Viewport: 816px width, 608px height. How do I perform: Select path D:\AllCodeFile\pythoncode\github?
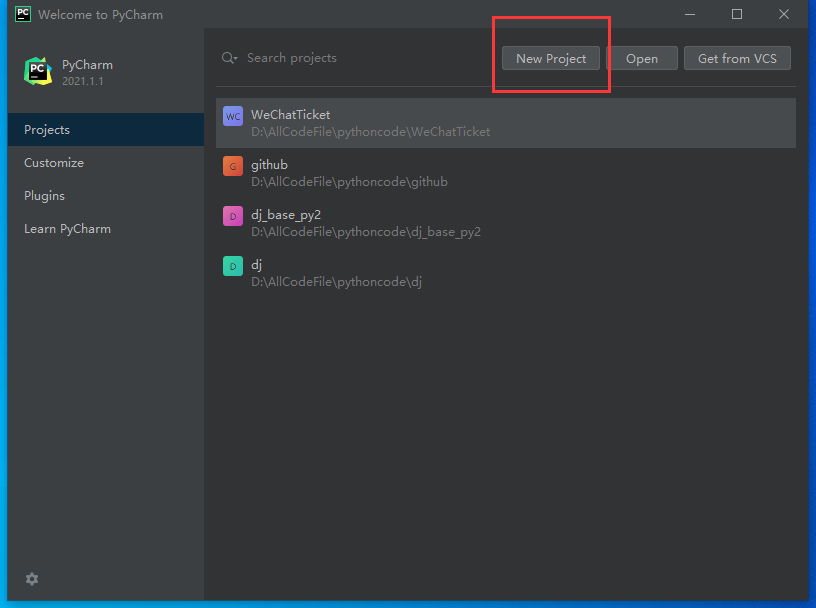coord(349,182)
